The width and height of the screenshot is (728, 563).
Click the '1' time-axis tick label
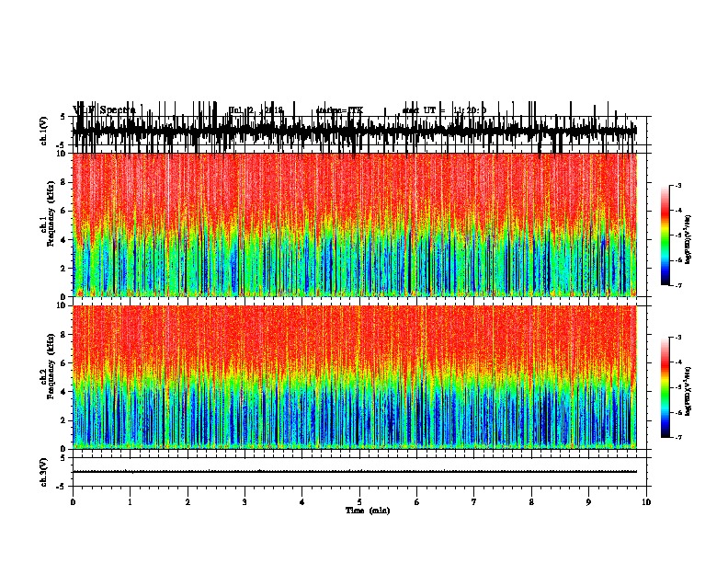click(x=130, y=502)
